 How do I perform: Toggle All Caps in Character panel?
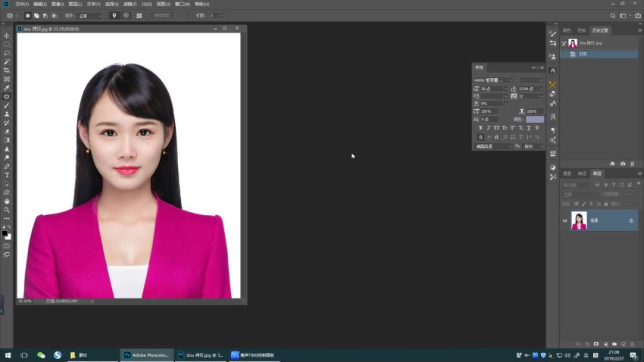[x=496, y=128]
